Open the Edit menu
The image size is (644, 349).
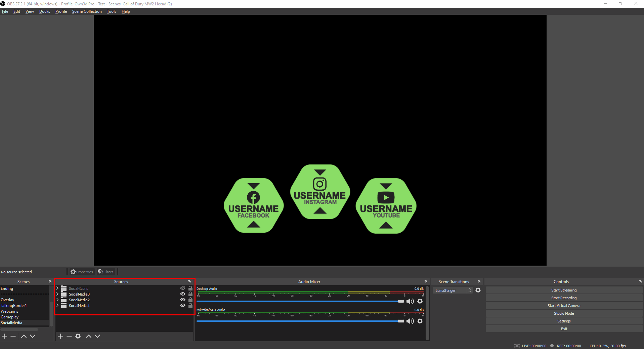point(17,11)
